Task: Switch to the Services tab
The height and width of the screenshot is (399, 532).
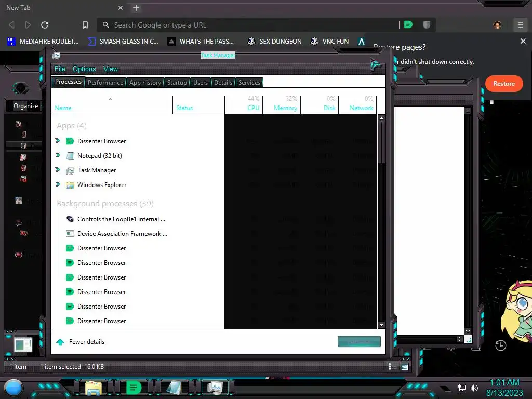Action: click(249, 83)
